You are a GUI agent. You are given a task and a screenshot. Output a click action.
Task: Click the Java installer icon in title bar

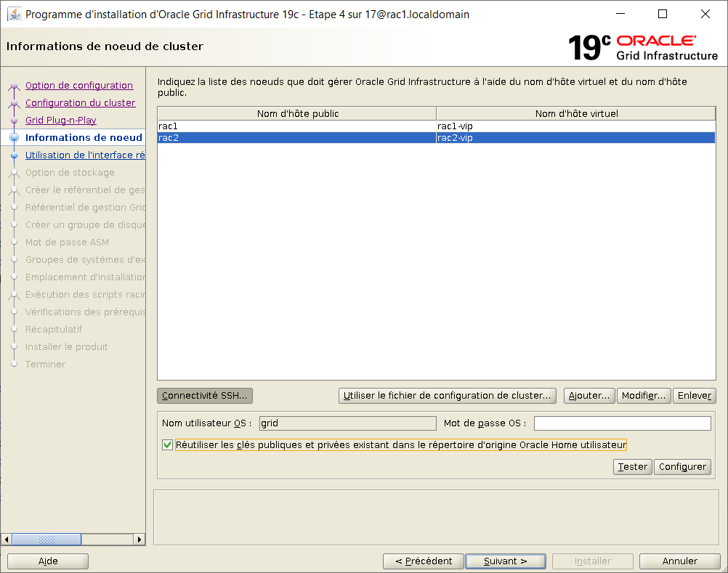click(x=15, y=15)
